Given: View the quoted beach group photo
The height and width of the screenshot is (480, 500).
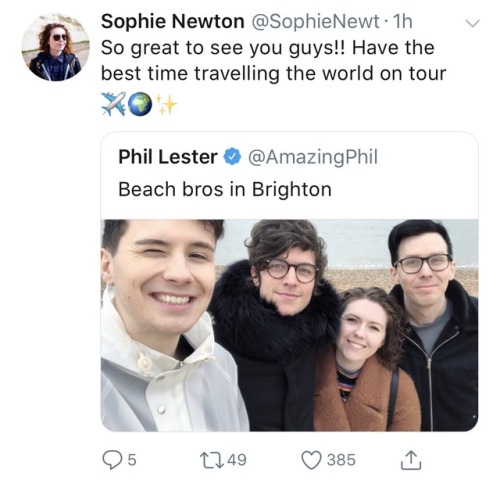Looking at the screenshot, I should click(289, 325).
